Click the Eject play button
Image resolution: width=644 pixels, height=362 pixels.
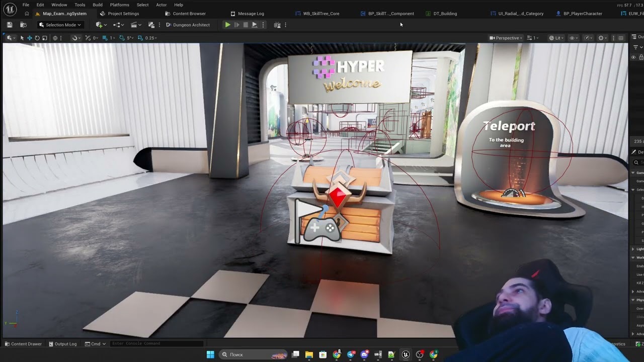coord(255,25)
